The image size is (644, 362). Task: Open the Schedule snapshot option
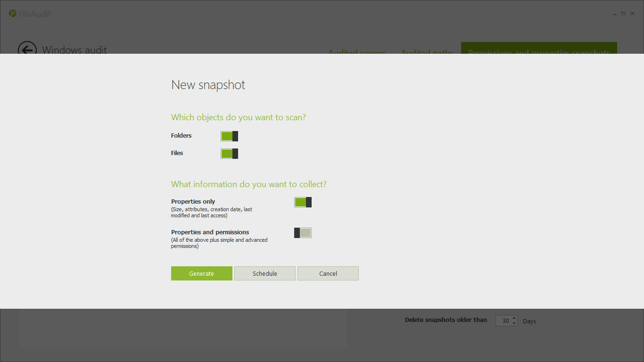point(264,273)
